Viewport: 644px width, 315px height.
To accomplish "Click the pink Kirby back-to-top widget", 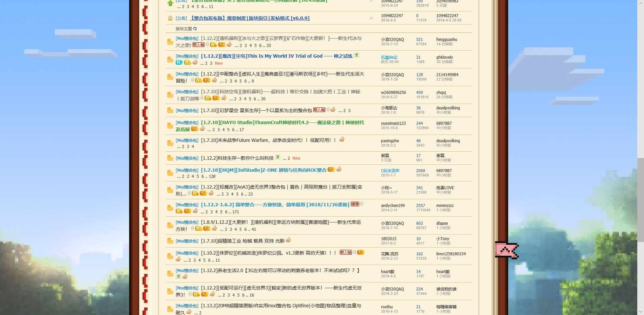I will pyautogui.click(x=506, y=250).
